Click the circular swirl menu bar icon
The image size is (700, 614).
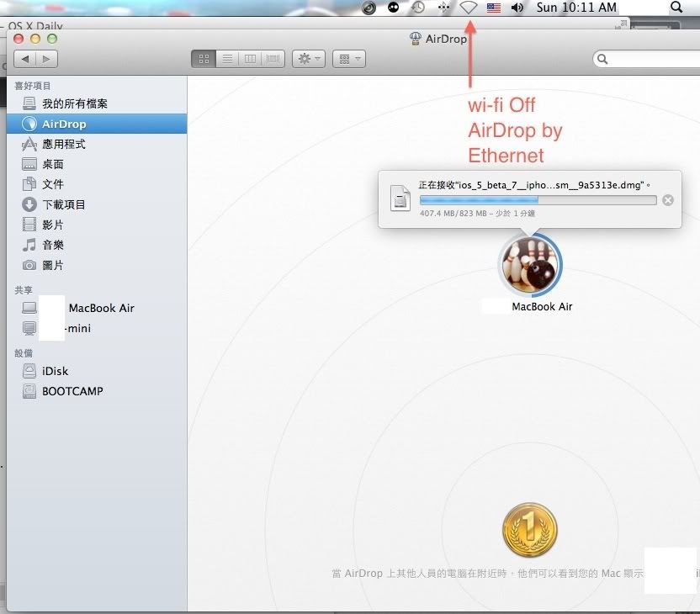[x=369, y=8]
